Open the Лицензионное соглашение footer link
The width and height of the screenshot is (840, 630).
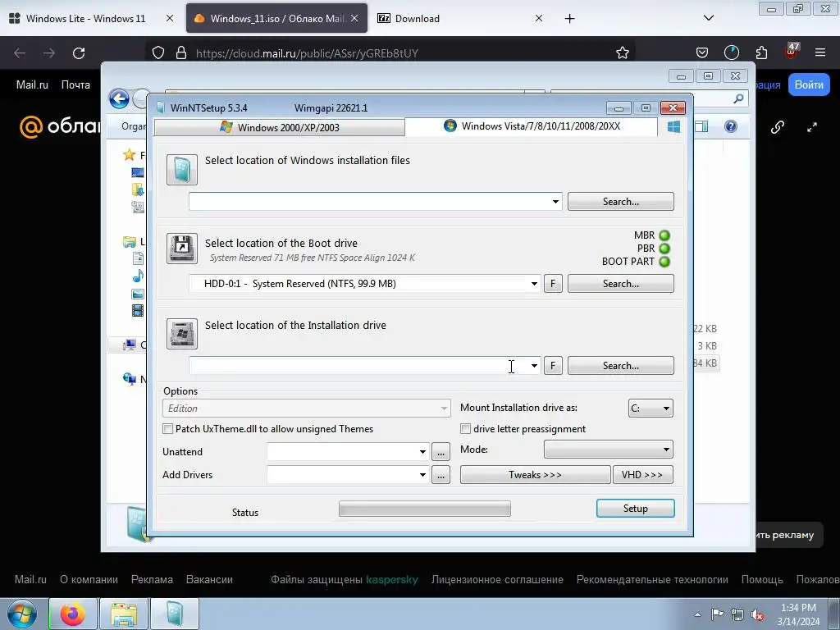tap(497, 580)
